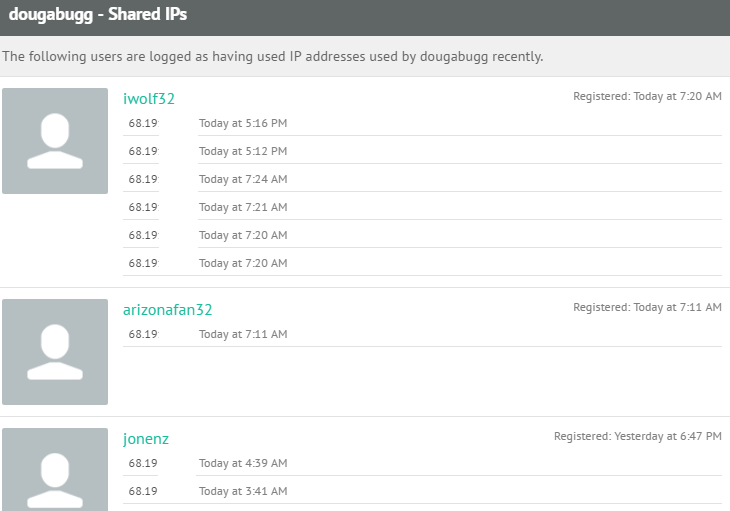
Task: Click the 'dougabugg - Shared IPs' title
Action: click(98, 14)
